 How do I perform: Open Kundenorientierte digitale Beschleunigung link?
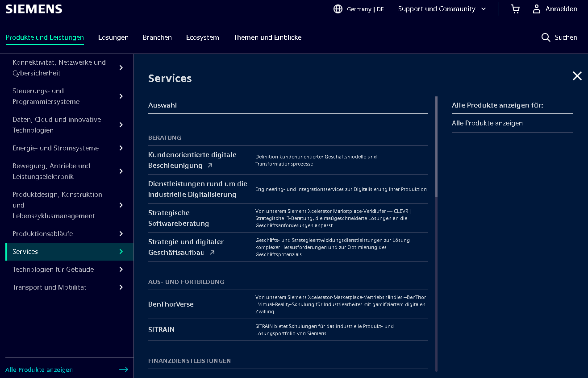point(192,160)
